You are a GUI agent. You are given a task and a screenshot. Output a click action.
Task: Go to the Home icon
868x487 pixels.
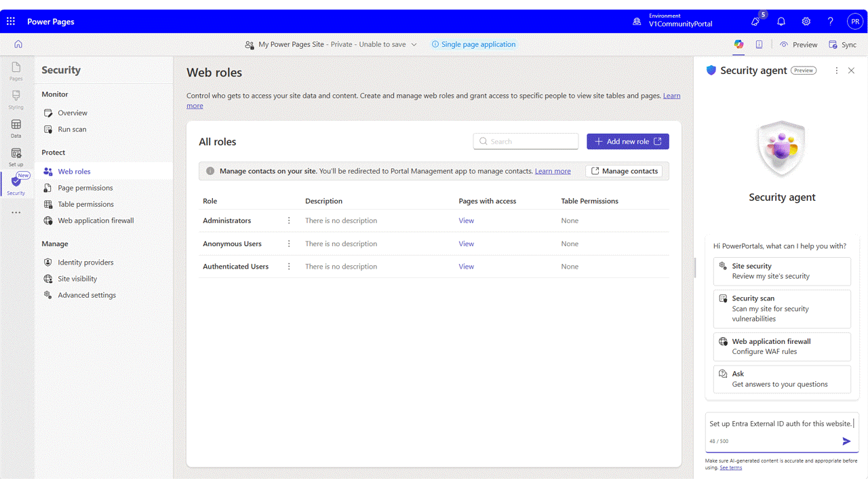pos(18,44)
